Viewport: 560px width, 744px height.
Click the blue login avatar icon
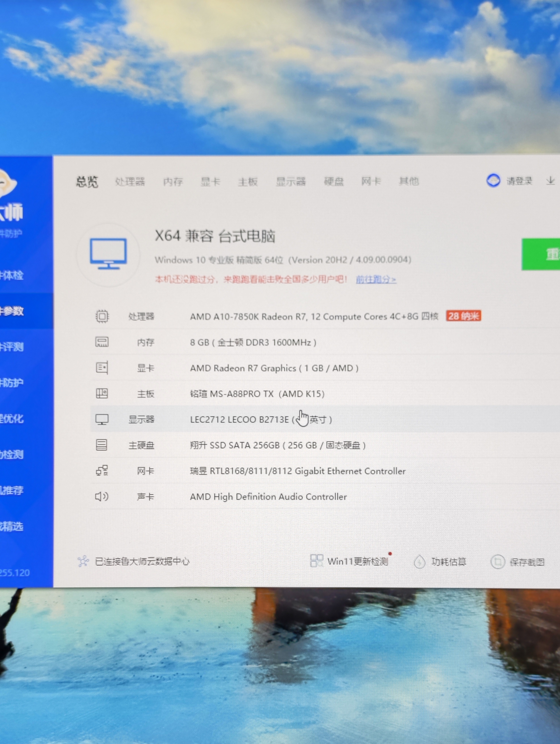click(x=493, y=181)
